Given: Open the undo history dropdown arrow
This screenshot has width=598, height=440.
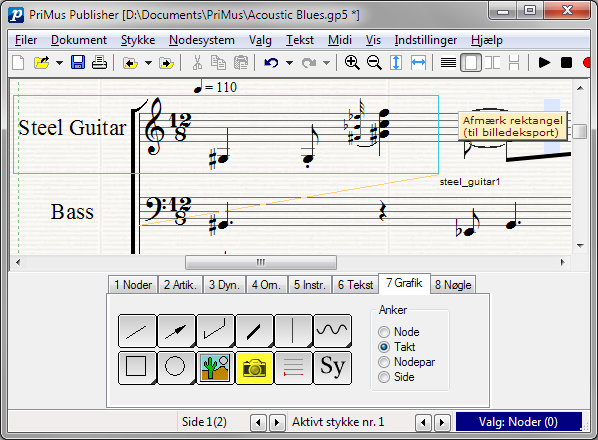Looking at the screenshot, I should [x=289, y=63].
